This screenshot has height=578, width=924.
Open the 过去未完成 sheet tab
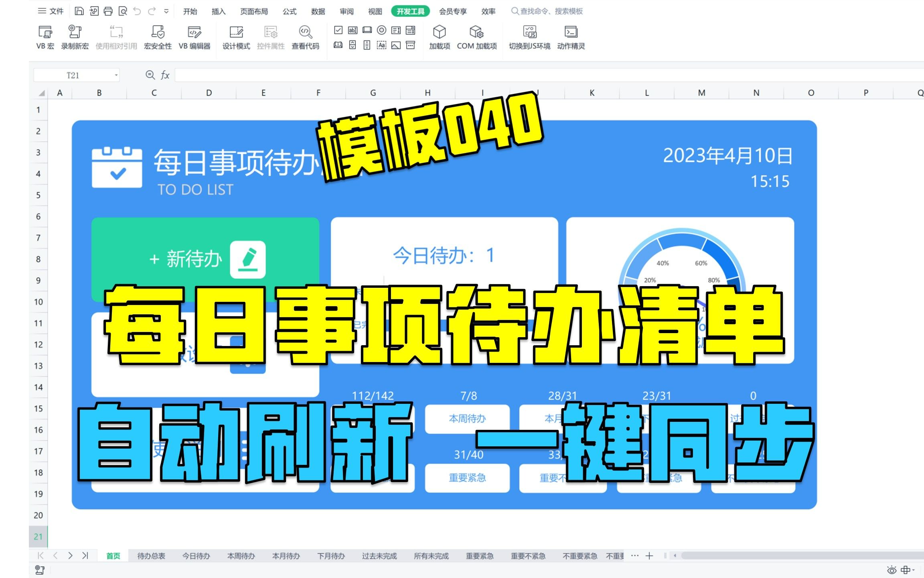point(379,556)
